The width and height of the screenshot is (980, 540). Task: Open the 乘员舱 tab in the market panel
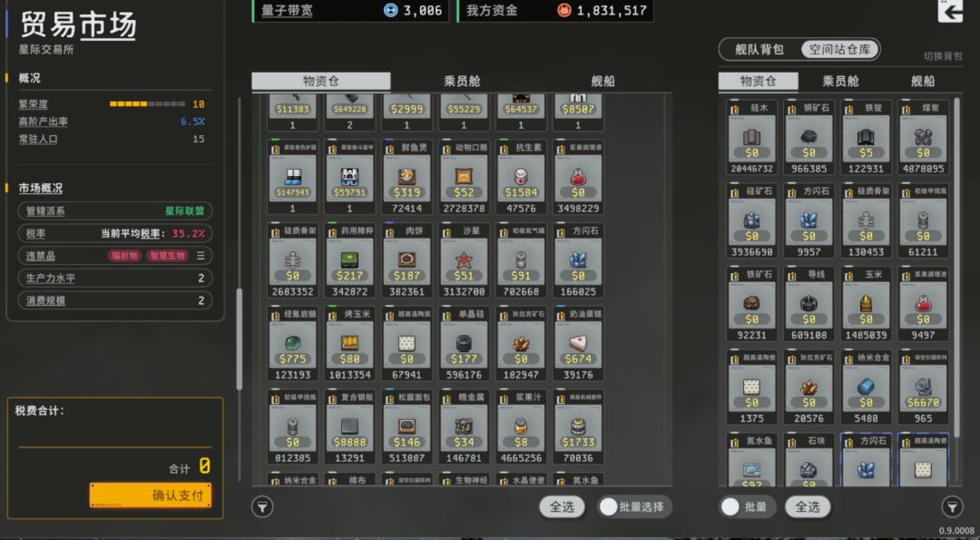point(462,82)
